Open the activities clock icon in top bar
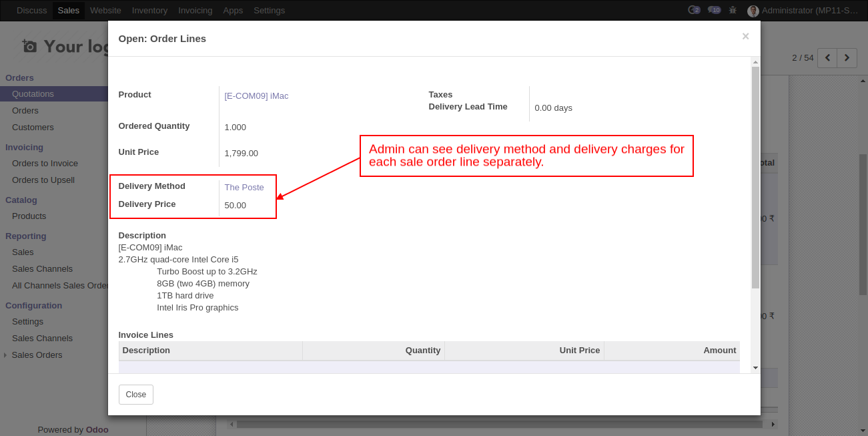This screenshot has height=436, width=868. pos(694,10)
